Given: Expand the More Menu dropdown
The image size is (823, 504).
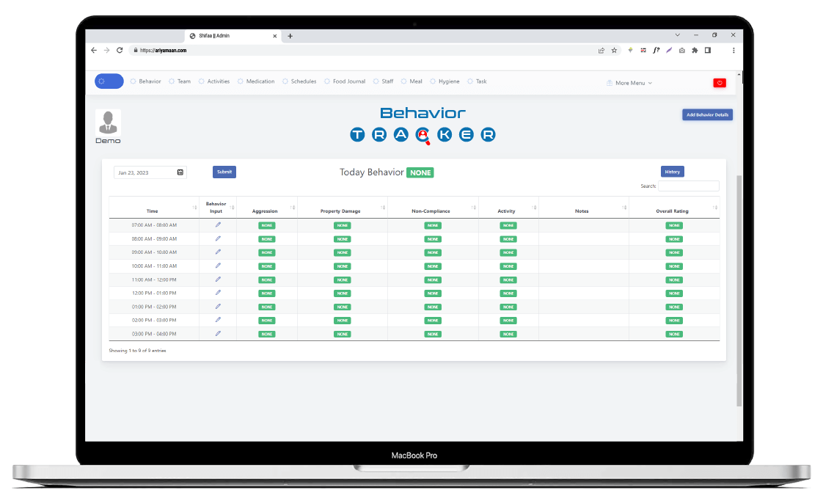Looking at the screenshot, I should point(629,83).
